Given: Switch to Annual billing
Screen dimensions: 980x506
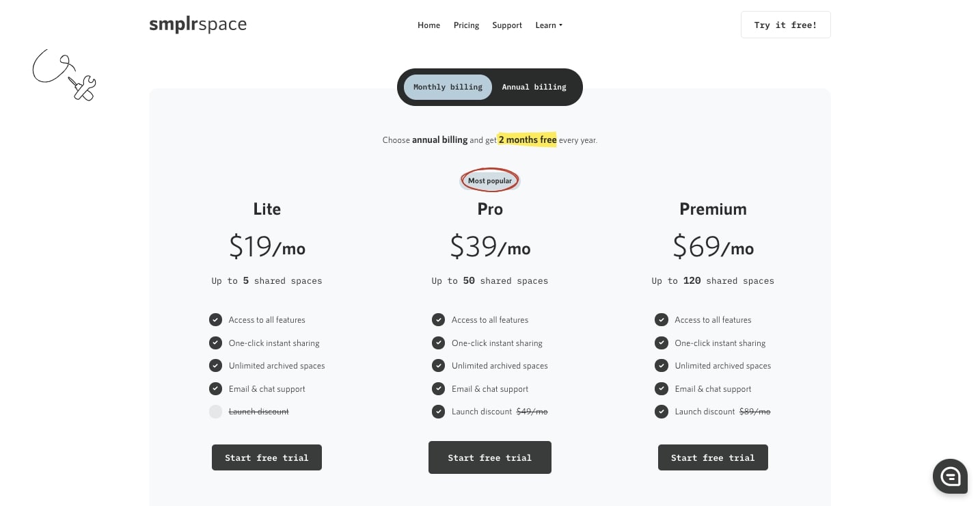Looking at the screenshot, I should click(534, 87).
